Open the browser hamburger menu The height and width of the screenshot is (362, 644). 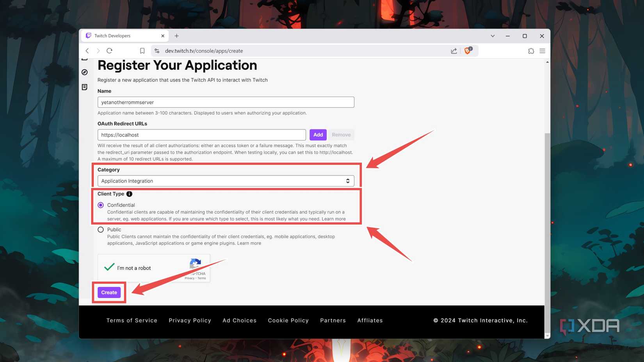(x=542, y=51)
